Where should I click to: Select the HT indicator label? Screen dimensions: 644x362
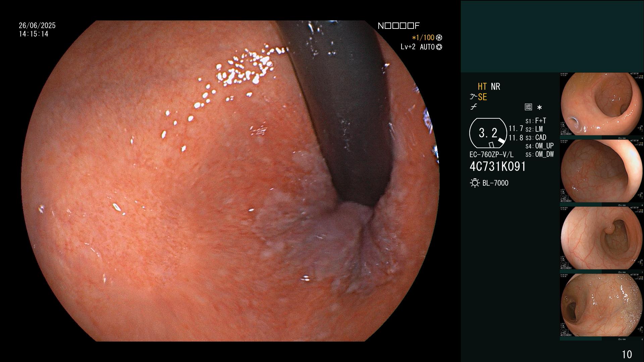[x=482, y=86]
